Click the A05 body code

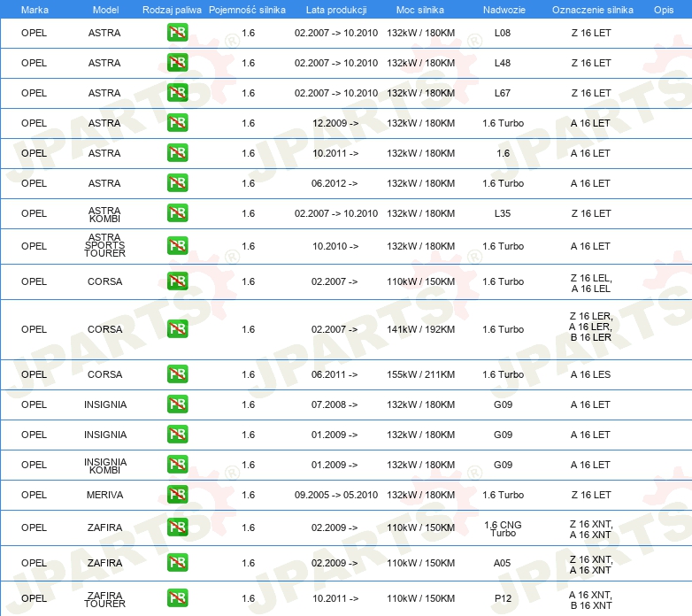pyautogui.click(x=503, y=563)
